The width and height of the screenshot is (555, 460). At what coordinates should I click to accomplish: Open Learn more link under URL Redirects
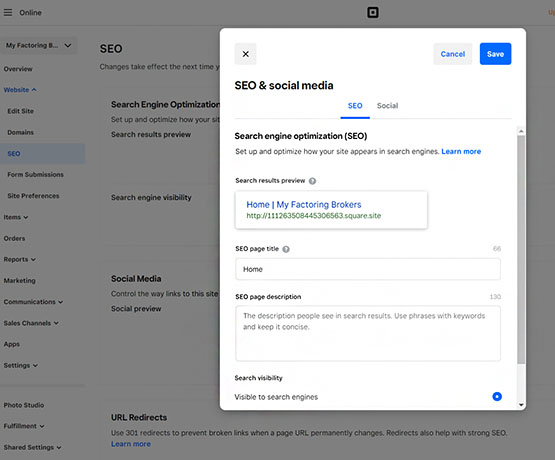pyautogui.click(x=131, y=444)
